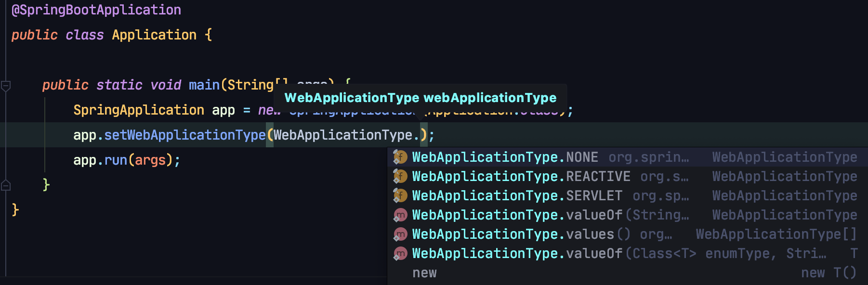
Task: Click the app.run(args) call
Action: tap(127, 160)
